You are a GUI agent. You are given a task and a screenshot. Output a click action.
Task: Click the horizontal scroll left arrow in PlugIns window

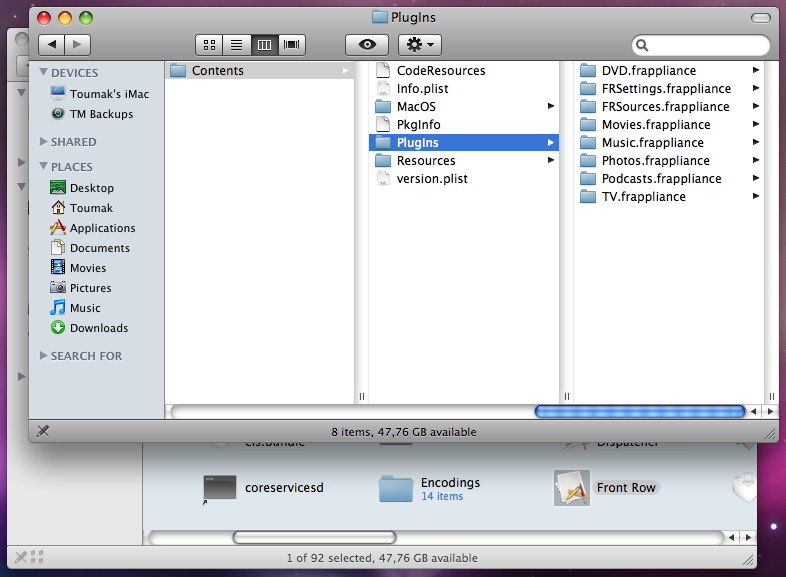(753, 412)
